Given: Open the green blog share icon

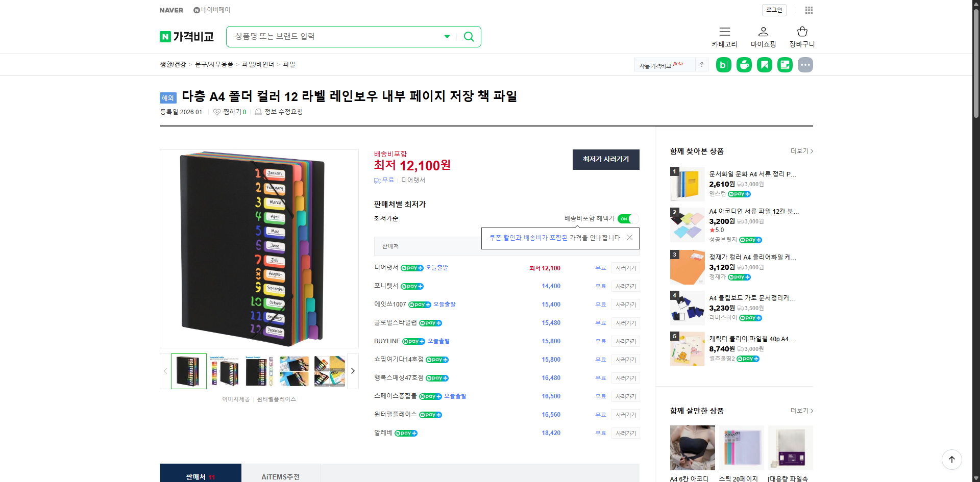Looking at the screenshot, I should tap(723, 64).
